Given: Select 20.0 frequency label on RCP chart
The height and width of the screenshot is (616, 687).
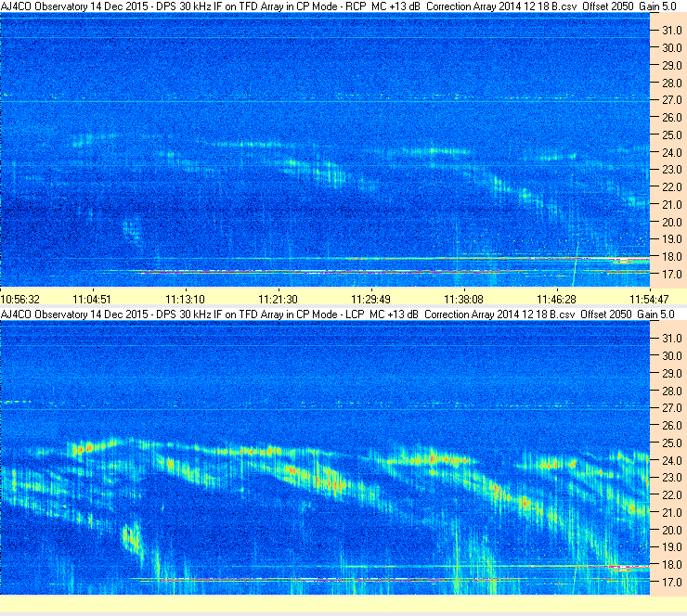Looking at the screenshot, I should [672, 223].
